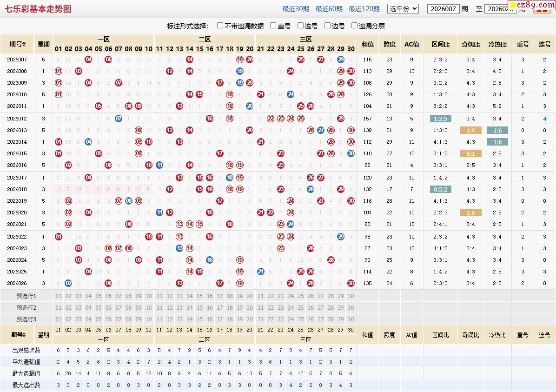Open the 选年份 year dropdown

click(403, 9)
